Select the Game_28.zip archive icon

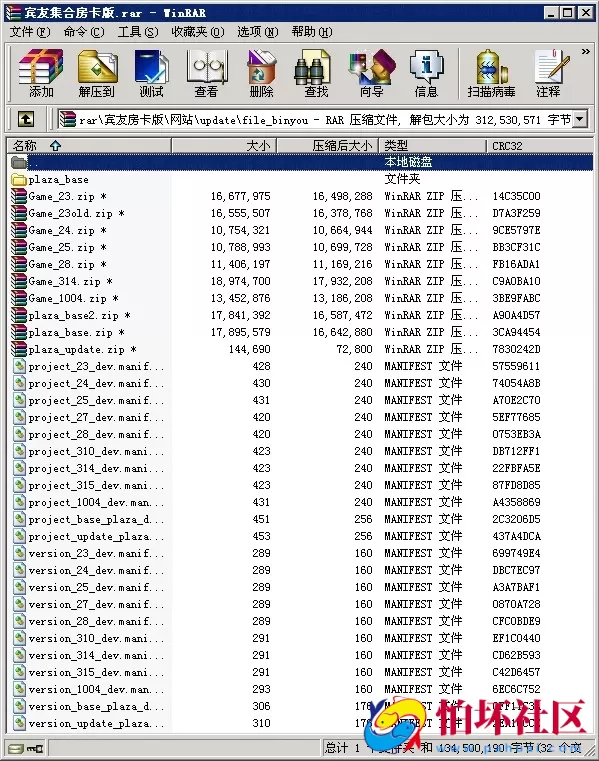(x=18, y=265)
